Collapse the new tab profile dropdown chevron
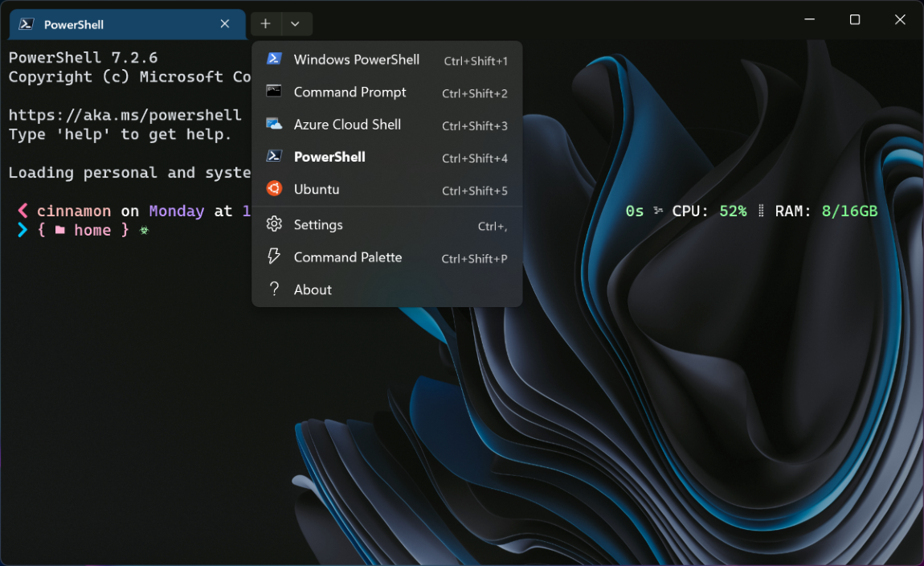Image resolution: width=924 pixels, height=566 pixels. tap(296, 24)
